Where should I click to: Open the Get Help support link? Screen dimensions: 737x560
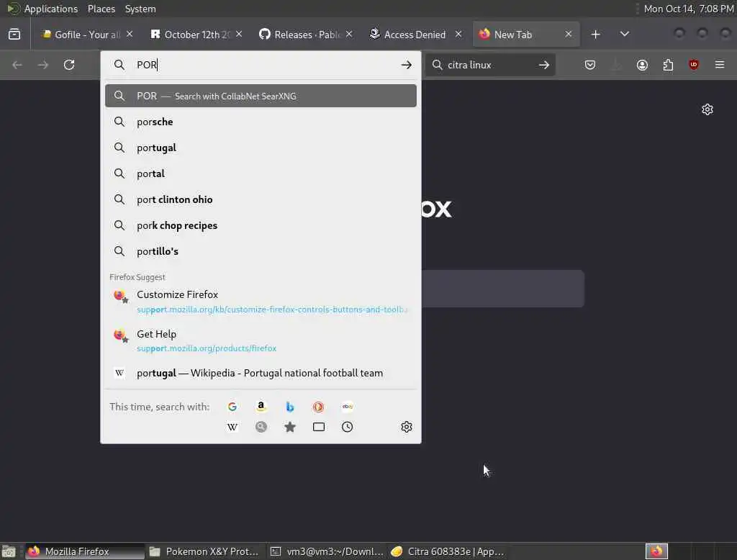click(261, 341)
